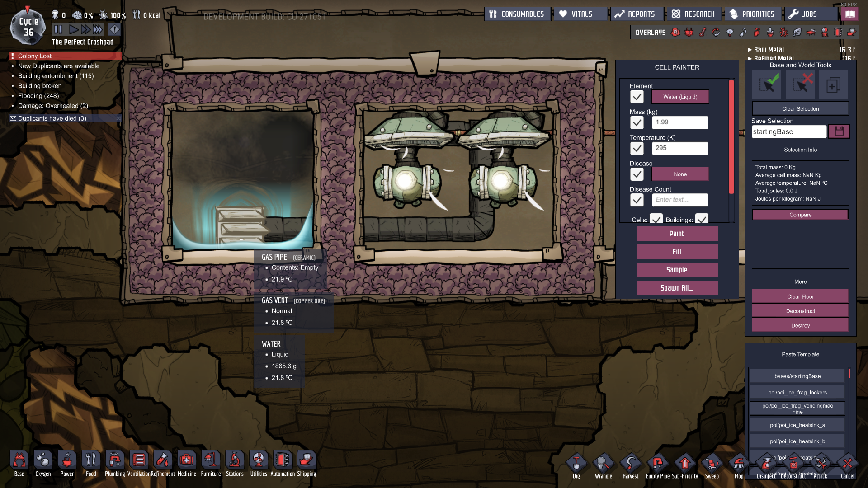Click the Clear Floor button
This screenshot has height=488, width=868.
click(800, 297)
